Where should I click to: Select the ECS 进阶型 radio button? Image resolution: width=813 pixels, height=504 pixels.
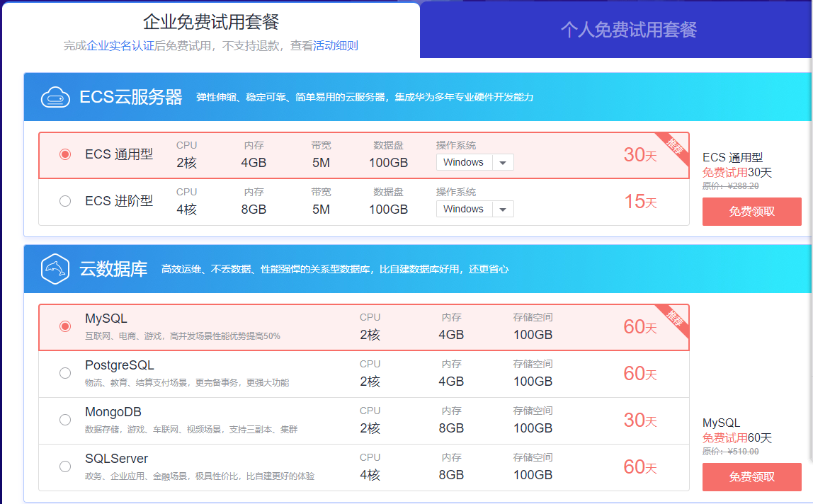[65, 201]
